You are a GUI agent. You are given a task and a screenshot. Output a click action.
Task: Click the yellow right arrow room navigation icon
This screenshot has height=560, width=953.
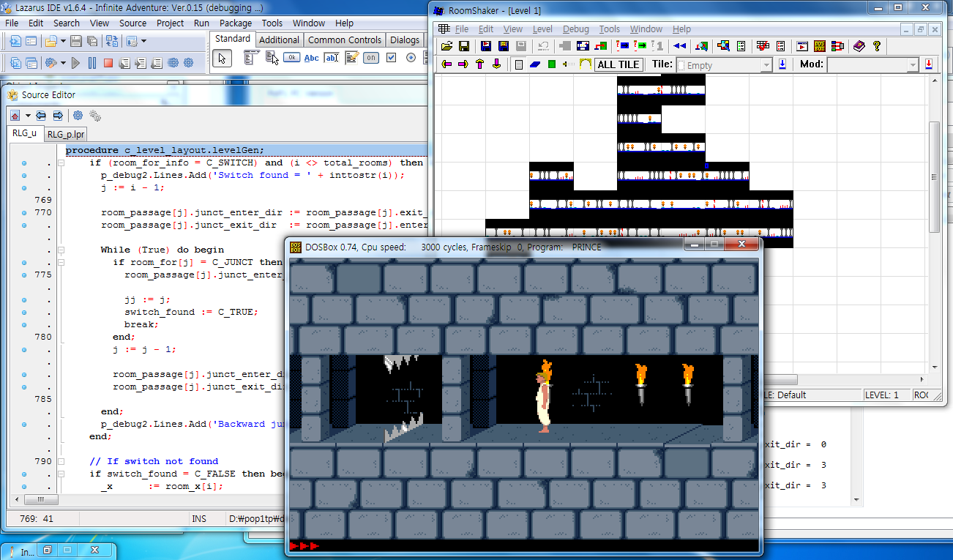pos(463,64)
